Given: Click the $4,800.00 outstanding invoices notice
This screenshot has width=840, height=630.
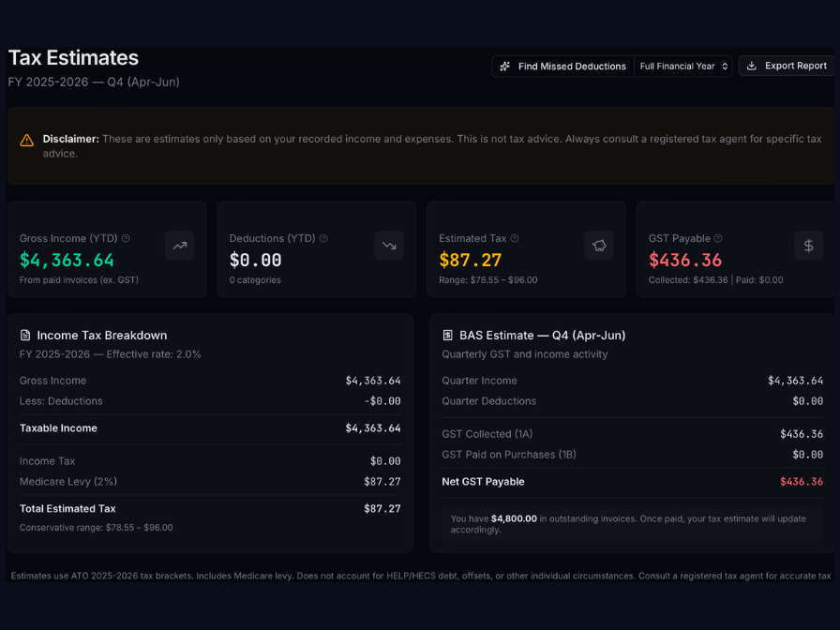Looking at the screenshot, I should (633, 524).
